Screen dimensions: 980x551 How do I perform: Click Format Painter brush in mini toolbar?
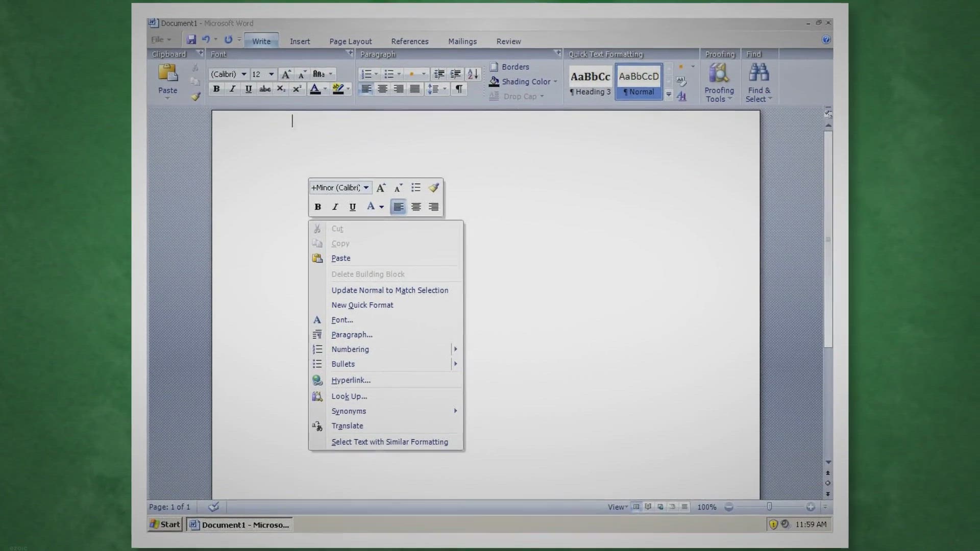(433, 188)
